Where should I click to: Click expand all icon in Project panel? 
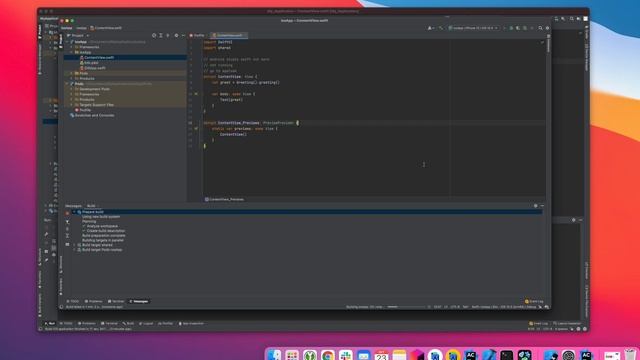(x=161, y=36)
